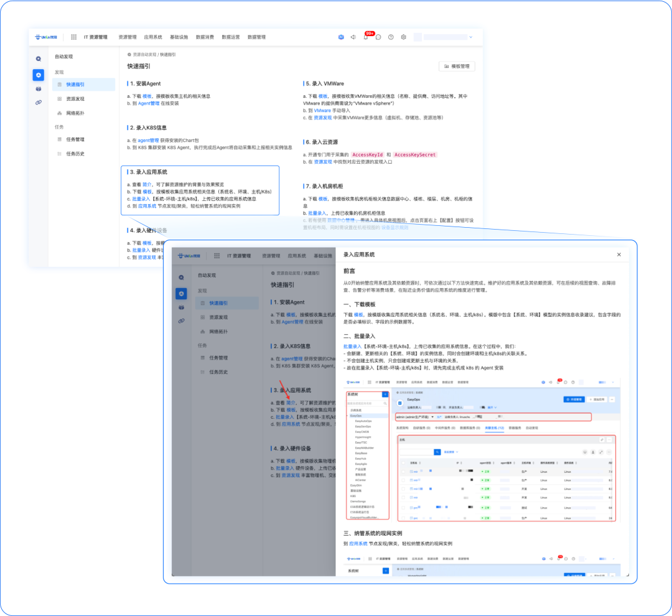Select 任务历史 in upper sidebar
This screenshot has height=616, width=672.
click(83, 154)
